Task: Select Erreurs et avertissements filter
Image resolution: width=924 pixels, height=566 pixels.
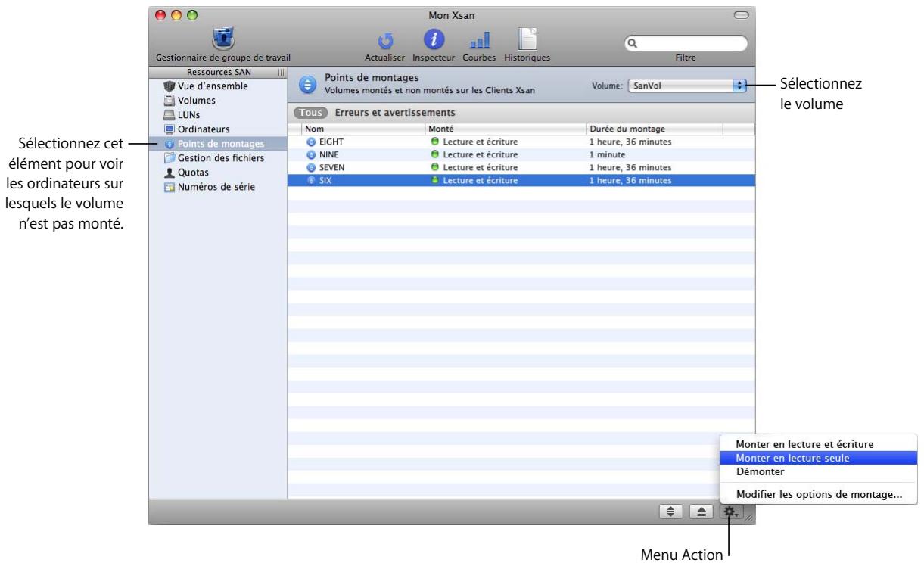Action: (x=395, y=113)
